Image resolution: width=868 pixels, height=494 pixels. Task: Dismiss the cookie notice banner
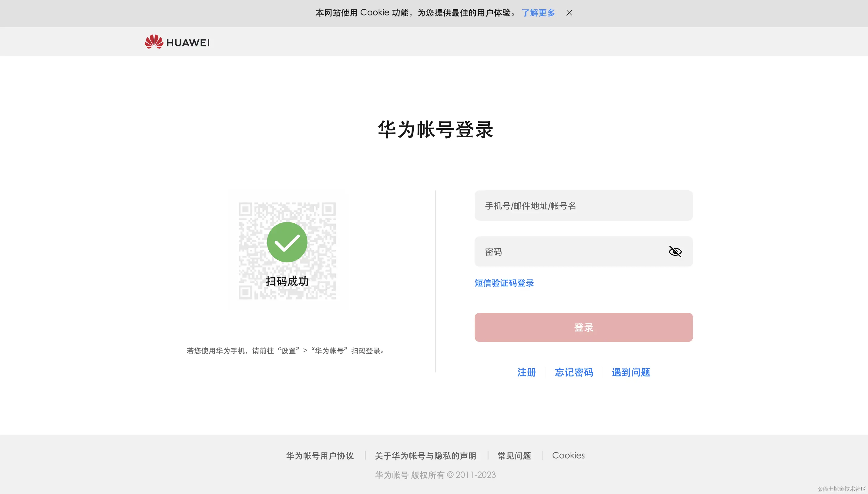[569, 13]
